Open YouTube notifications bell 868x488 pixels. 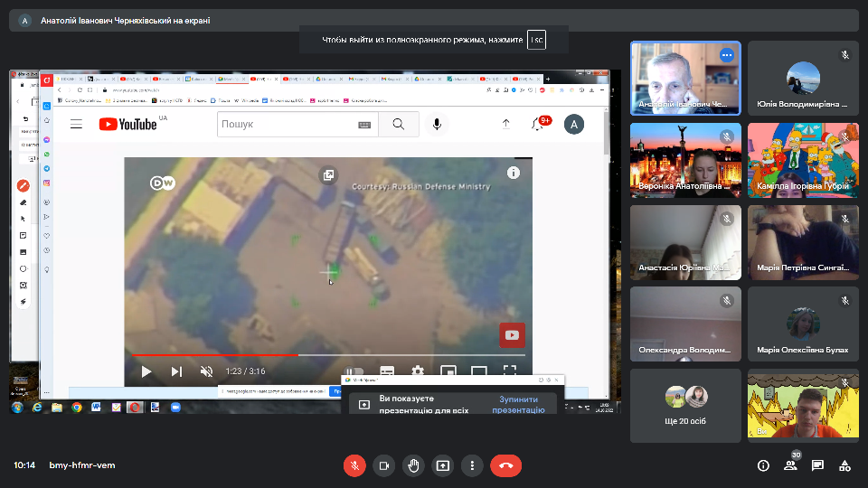pyautogui.click(x=537, y=124)
